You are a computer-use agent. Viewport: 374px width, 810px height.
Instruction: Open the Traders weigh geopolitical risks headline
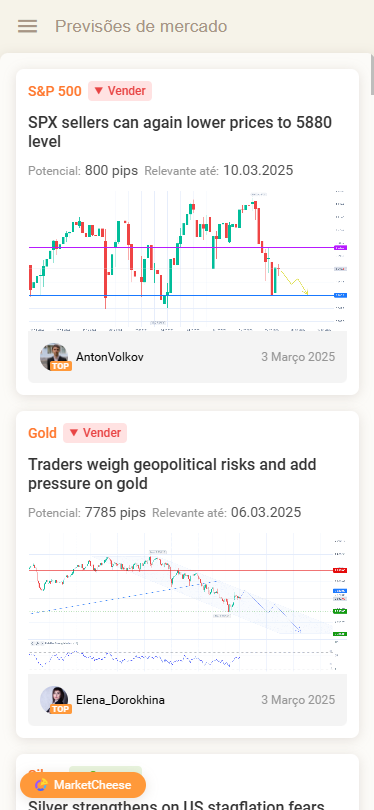(172, 474)
